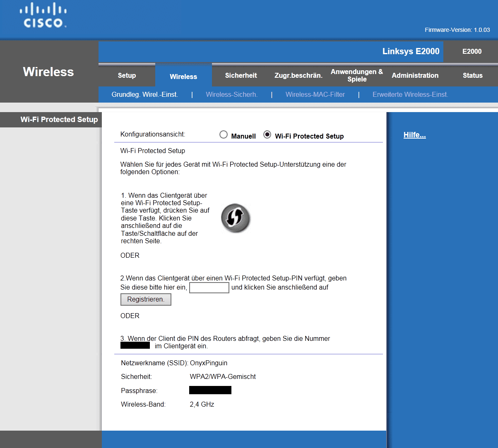
Task: Go to the Administration tab
Action: pos(415,75)
